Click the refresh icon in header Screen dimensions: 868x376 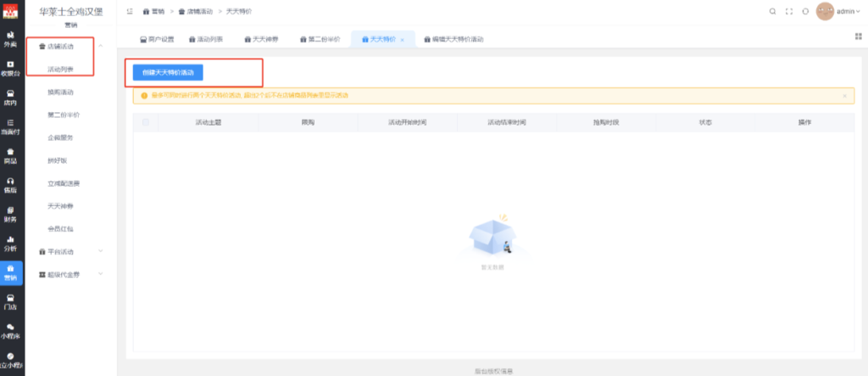[805, 11]
